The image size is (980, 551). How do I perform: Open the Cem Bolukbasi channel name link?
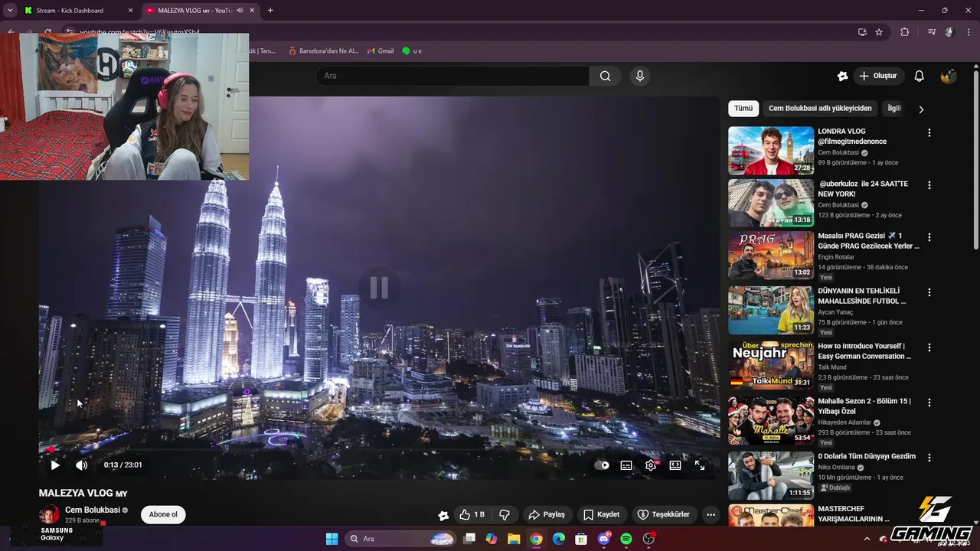point(92,510)
